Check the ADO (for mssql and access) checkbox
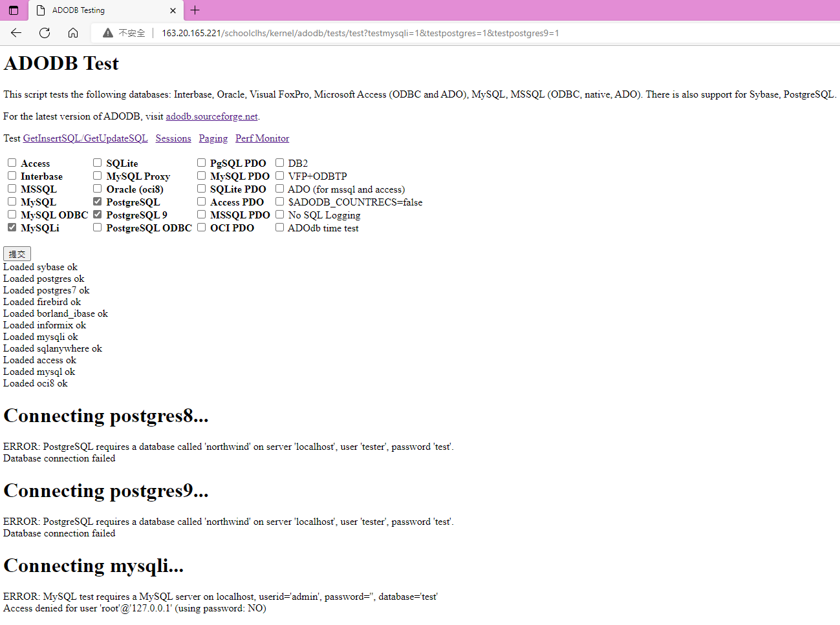 [280, 189]
